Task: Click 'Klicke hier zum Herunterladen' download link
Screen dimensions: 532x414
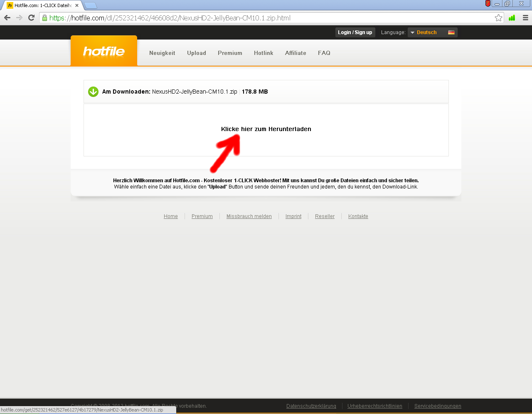Action: tap(266, 129)
